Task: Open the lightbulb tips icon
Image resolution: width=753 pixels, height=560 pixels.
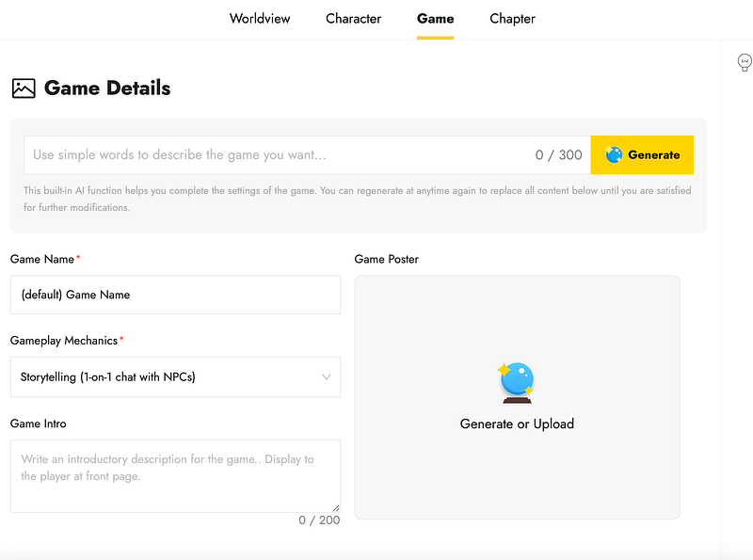Action: 745,62
